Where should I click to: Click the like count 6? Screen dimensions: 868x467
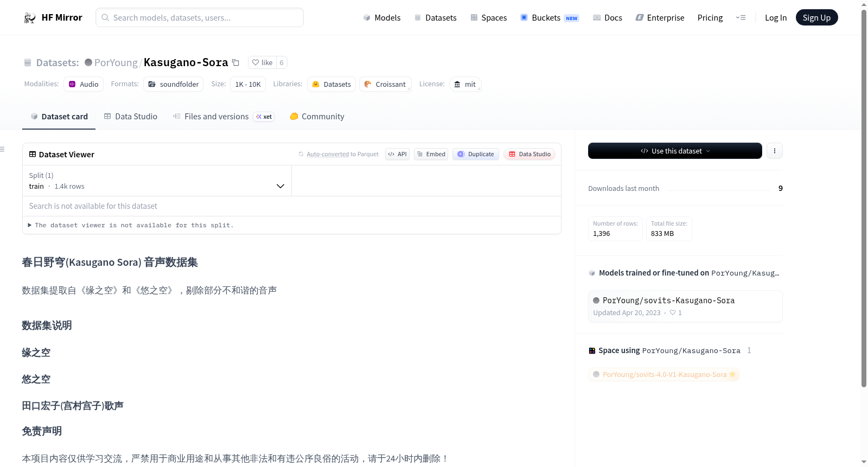pos(282,62)
